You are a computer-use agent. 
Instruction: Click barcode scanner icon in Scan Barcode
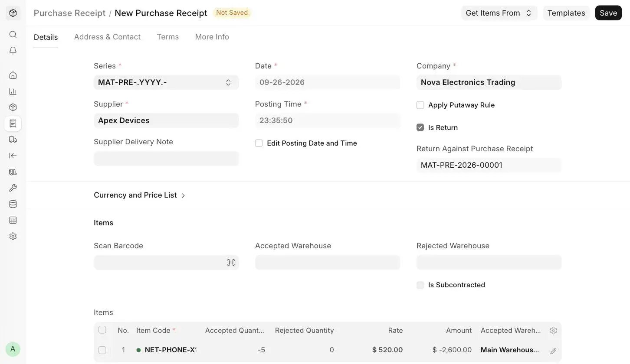coord(231,263)
